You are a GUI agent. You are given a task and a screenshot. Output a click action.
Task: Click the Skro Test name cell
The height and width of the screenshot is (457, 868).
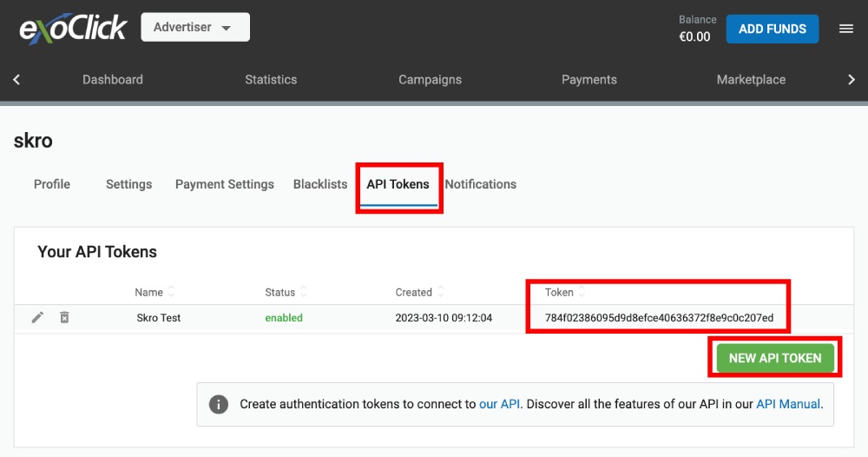[x=159, y=318]
